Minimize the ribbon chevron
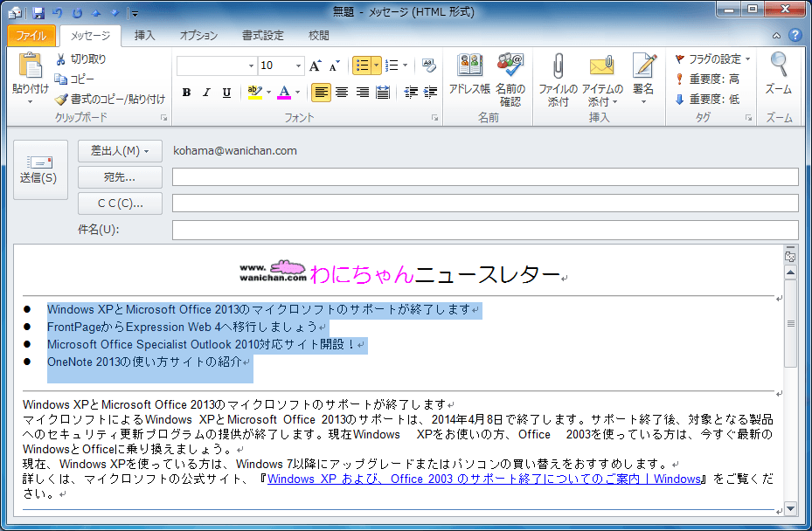812x531 pixels. coord(776,36)
